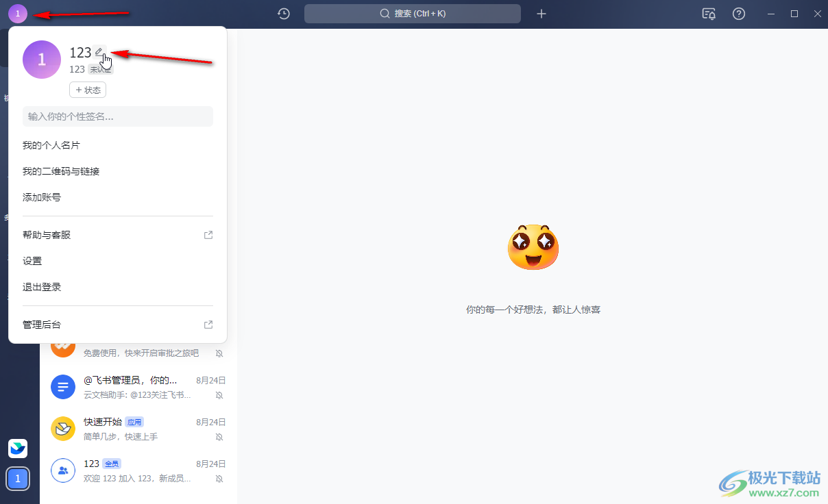
Task: Click the yellow 快速开始 app avatar
Action: [63, 429]
